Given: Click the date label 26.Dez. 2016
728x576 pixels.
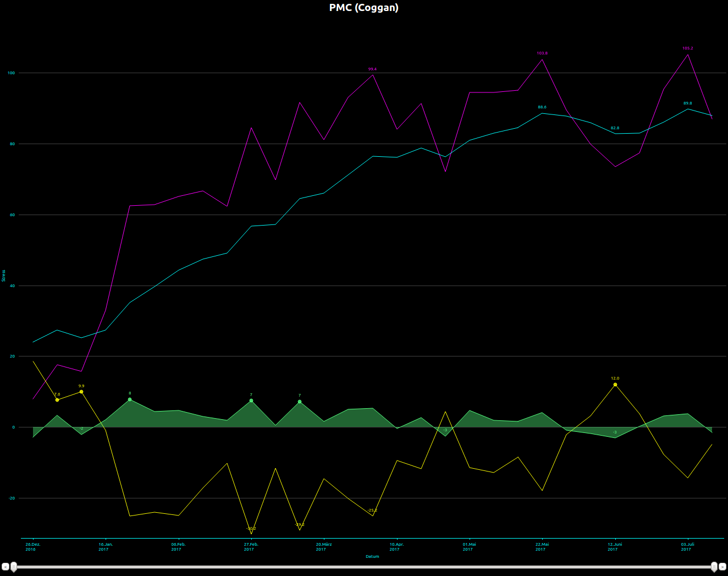Looking at the screenshot, I should tap(32, 547).
